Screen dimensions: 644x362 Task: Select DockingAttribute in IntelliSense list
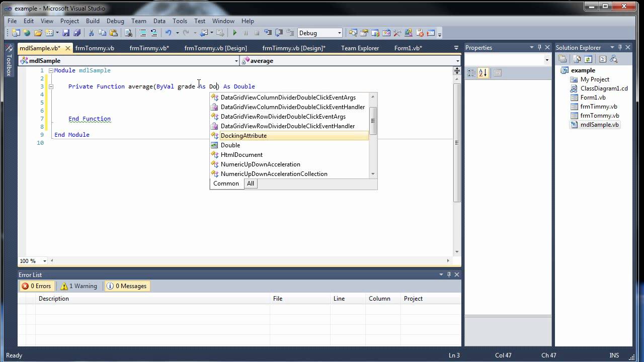289,136
